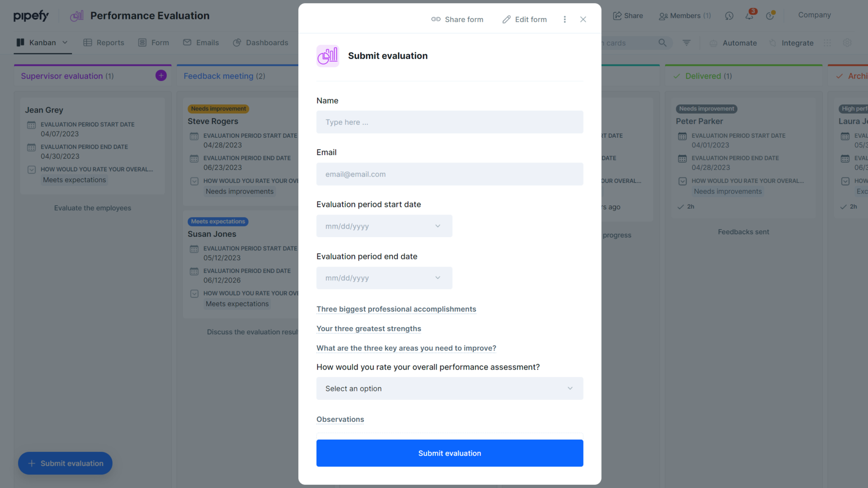The image size is (868, 488).
Task: Click the Share form link icon
Action: (x=436, y=19)
